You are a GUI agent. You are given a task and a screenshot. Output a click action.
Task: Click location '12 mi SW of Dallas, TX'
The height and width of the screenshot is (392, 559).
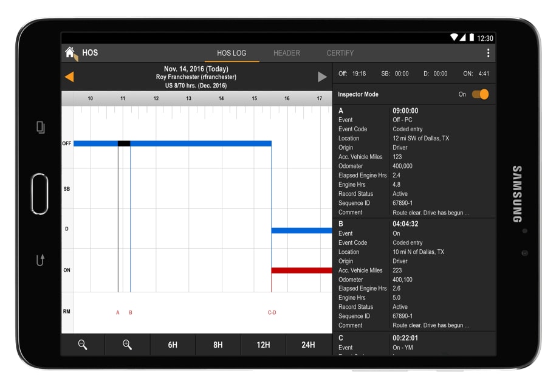tap(420, 139)
